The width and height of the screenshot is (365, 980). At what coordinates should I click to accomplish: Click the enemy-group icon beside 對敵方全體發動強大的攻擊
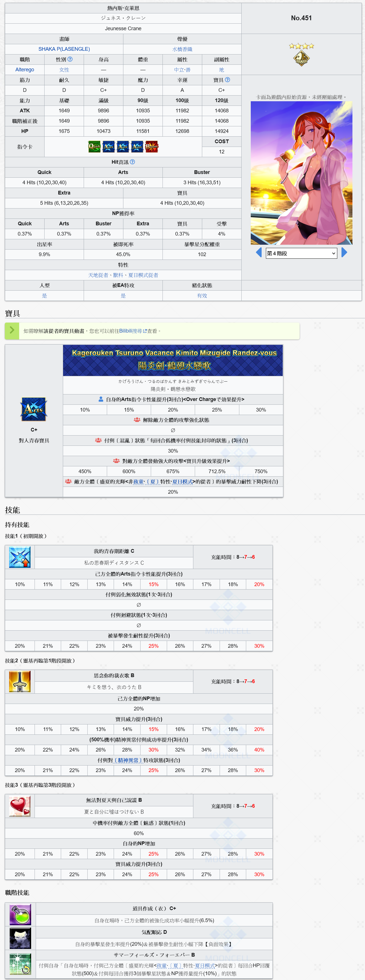coord(116,461)
